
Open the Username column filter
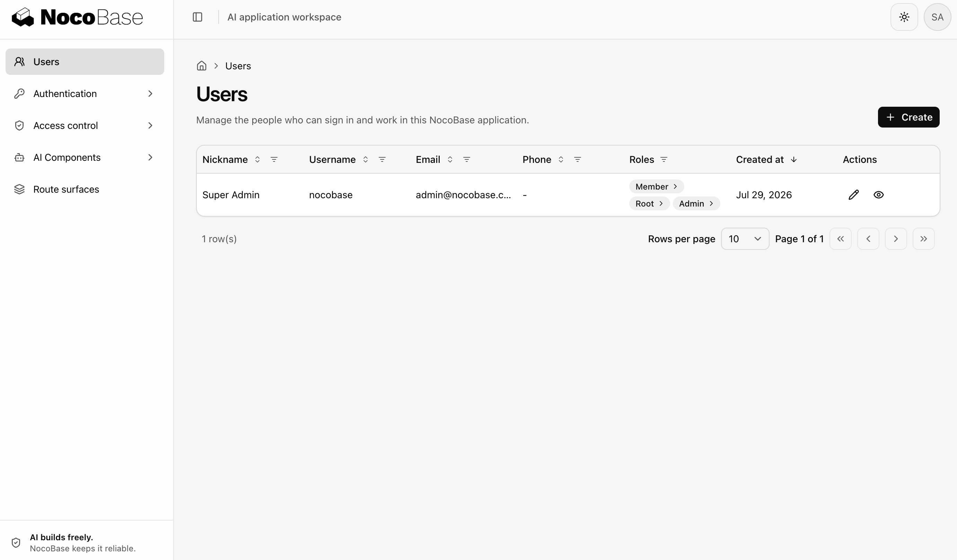pyautogui.click(x=382, y=159)
